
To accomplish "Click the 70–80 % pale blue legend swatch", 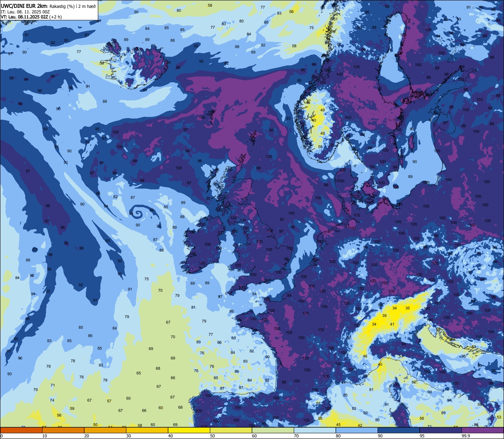I will tap(315, 430).
